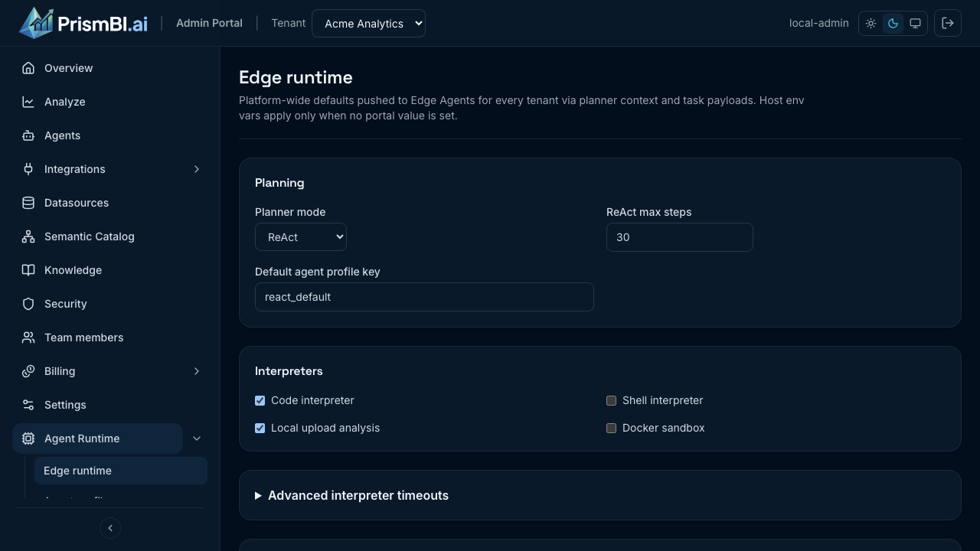Open the Tenant dropdown Acme Analytics
Image resolution: width=980 pixels, height=551 pixels.
point(368,24)
